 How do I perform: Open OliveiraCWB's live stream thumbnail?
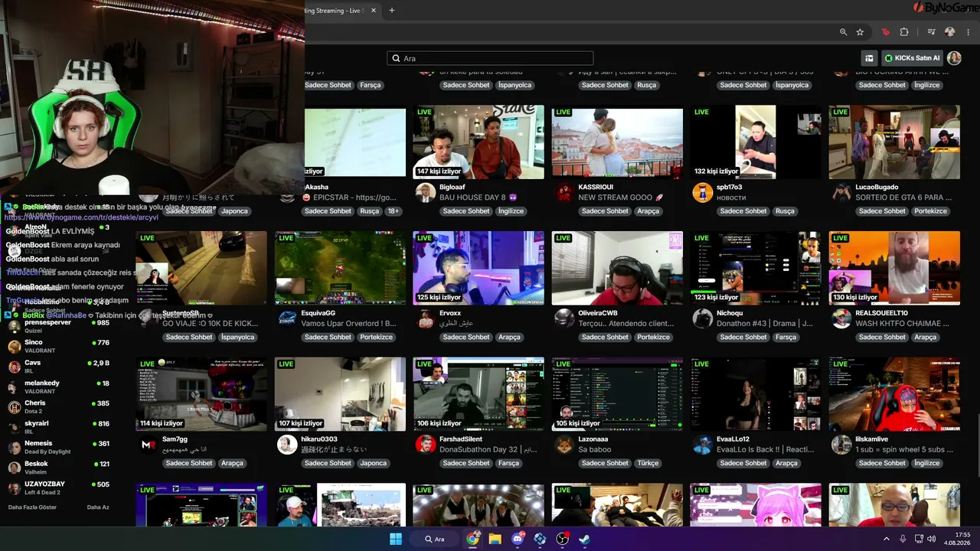pos(617,268)
